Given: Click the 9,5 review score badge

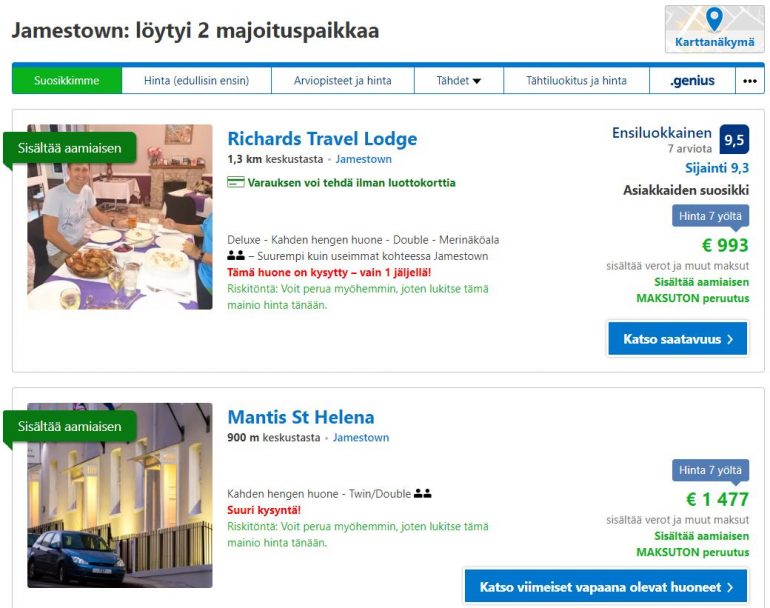Looking at the screenshot, I should pyautogui.click(x=734, y=139).
